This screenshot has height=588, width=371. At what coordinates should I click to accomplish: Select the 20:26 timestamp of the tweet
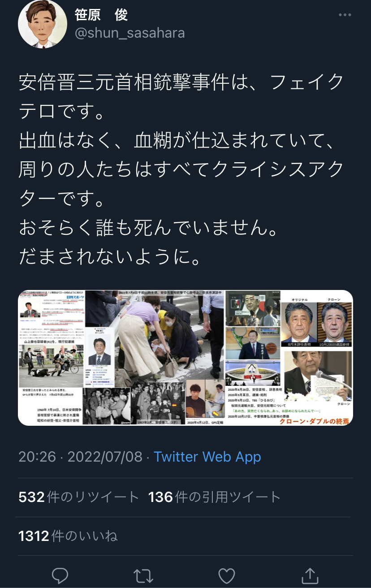click(37, 457)
